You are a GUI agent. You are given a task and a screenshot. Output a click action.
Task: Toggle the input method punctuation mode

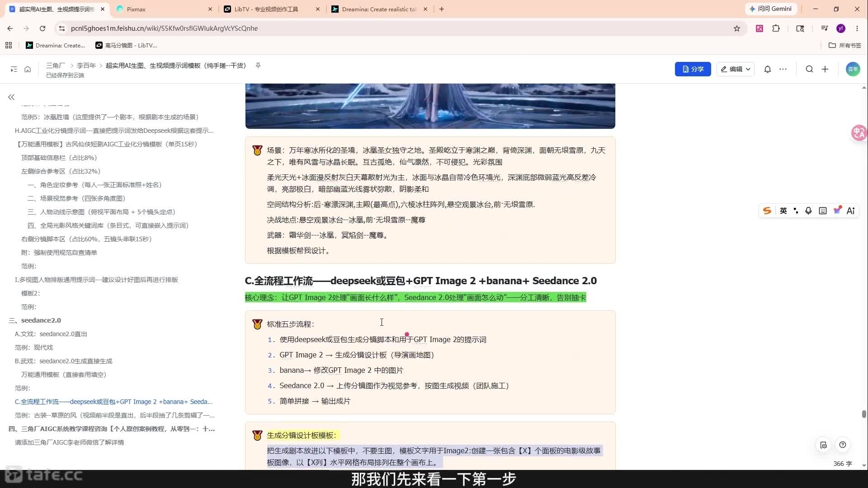point(796,211)
